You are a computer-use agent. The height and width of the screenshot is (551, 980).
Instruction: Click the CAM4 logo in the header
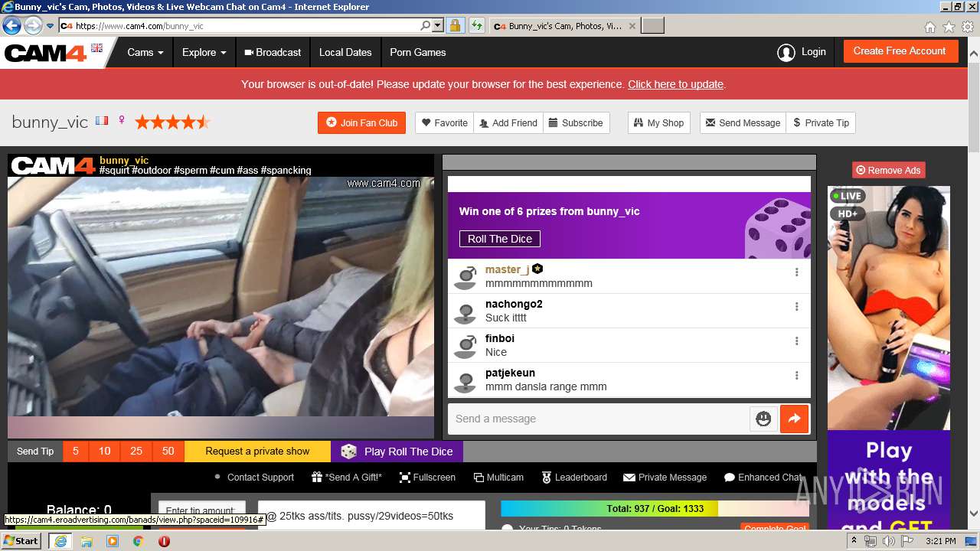45,53
